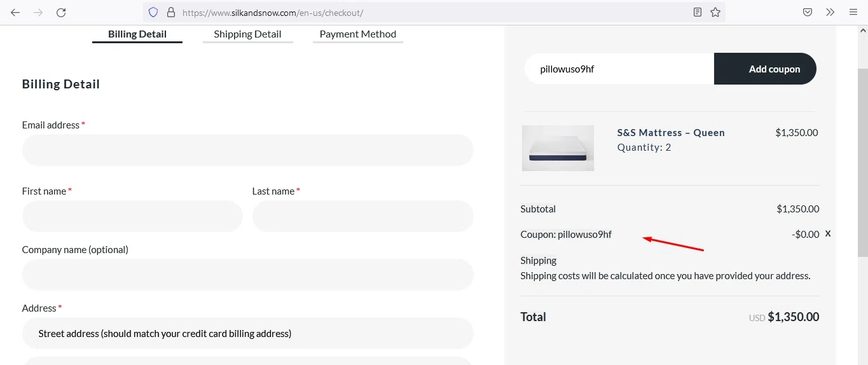Viewport: 868px width, 365px height.
Task: Open the Save to Pocket icon
Action: tap(807, 12)
